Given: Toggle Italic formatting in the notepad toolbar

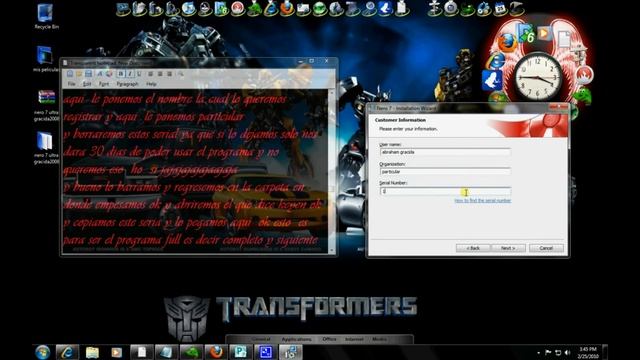Looking at the screenshot, I should (130, 74).
